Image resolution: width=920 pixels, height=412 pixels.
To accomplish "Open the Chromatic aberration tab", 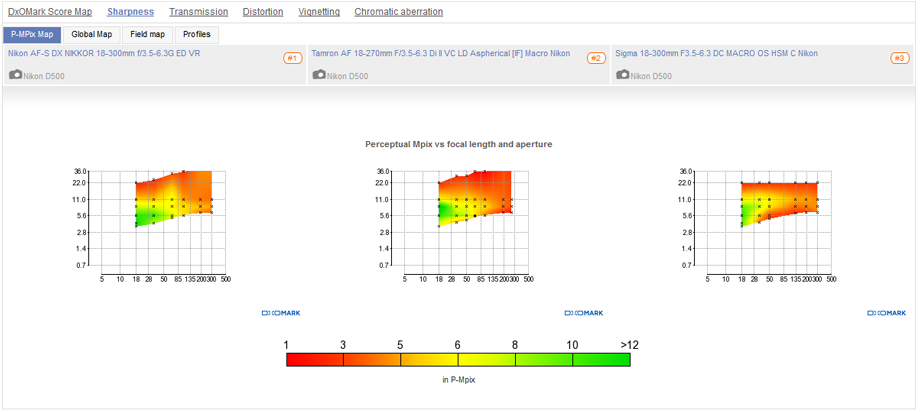I will coord(398,12).
